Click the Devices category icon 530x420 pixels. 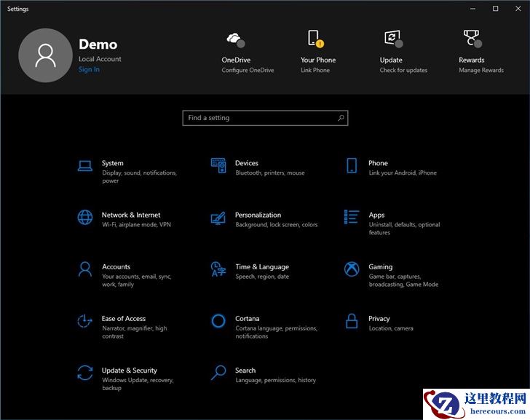point(218,166)
